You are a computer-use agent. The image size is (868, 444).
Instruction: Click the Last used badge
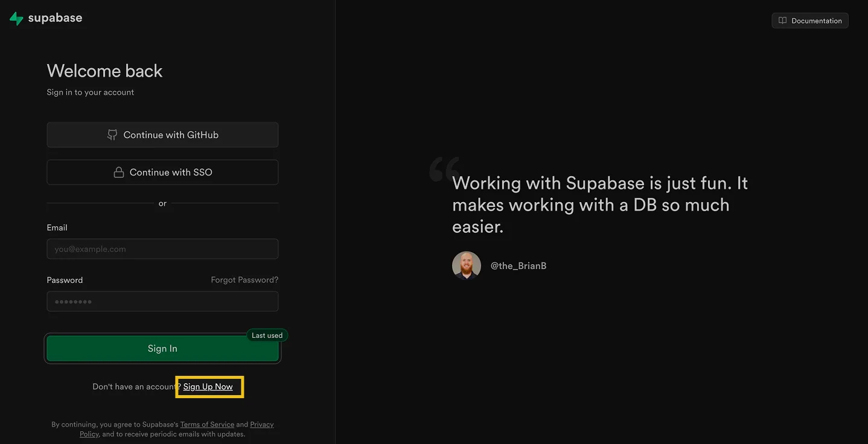click(267, 335)
